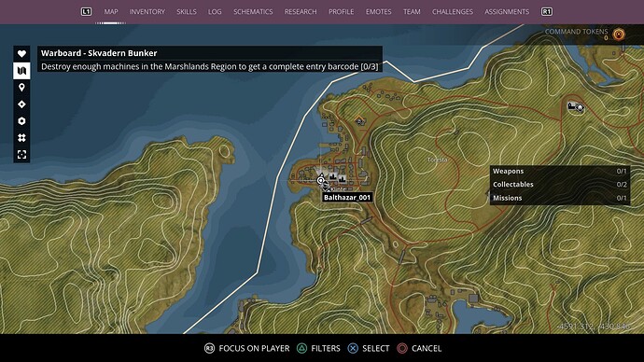
Task: Select the heart favorites filter icon
Action: point(21,54)
